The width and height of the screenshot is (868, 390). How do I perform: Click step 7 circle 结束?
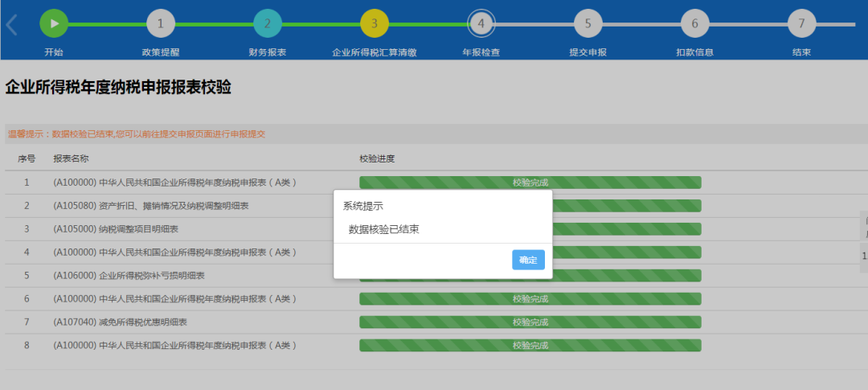coord(801,23)
